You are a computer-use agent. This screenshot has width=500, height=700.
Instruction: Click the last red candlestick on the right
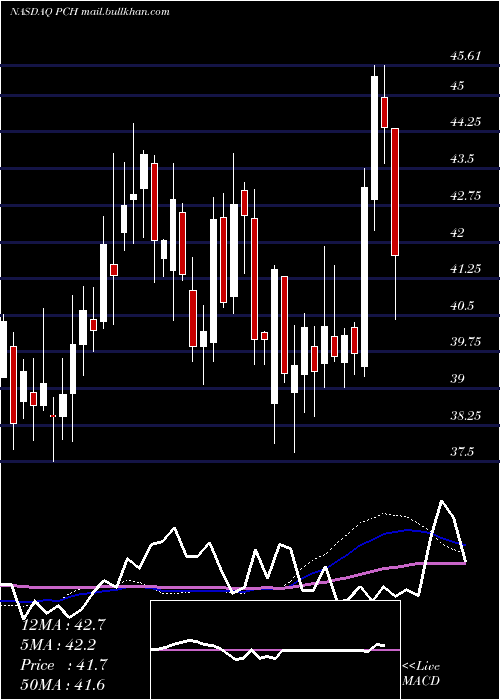point(395,192)
